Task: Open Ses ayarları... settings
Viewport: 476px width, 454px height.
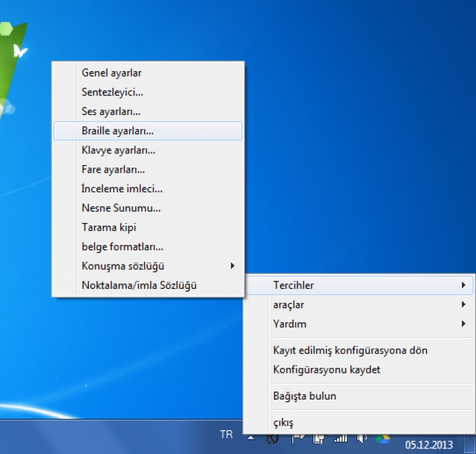Action: pos(148,111)
